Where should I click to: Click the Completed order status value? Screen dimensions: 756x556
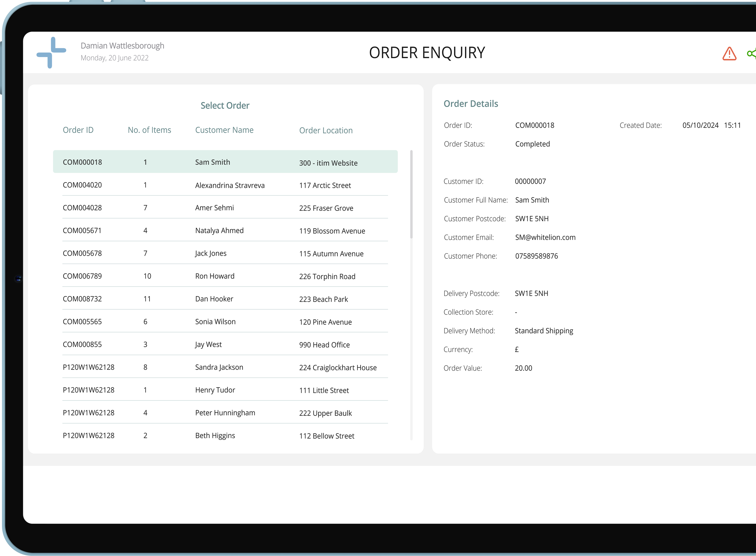click(533, 144)
